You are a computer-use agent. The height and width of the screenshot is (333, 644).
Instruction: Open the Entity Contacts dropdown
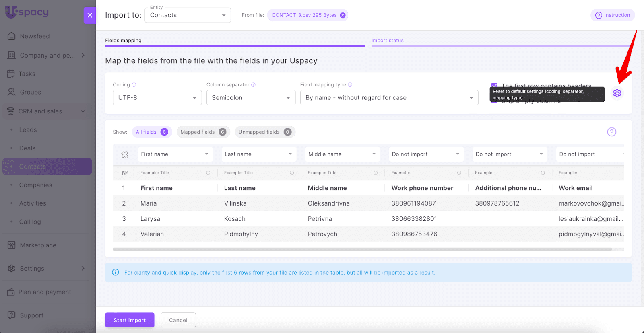(x=188, y=15)
